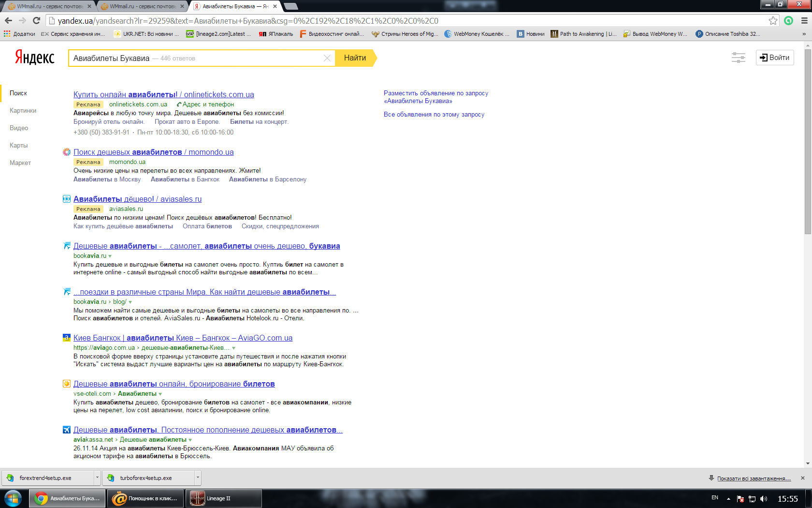This screenshot has height=508, width=812.
Task: Open the Додатки apps bookmark
Action: click(19, 34)
